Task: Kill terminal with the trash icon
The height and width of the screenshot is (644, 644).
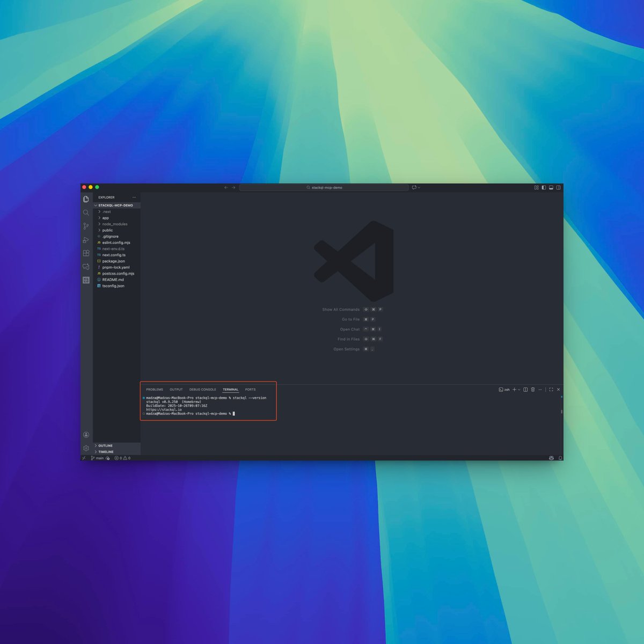Action: [533, 390]
